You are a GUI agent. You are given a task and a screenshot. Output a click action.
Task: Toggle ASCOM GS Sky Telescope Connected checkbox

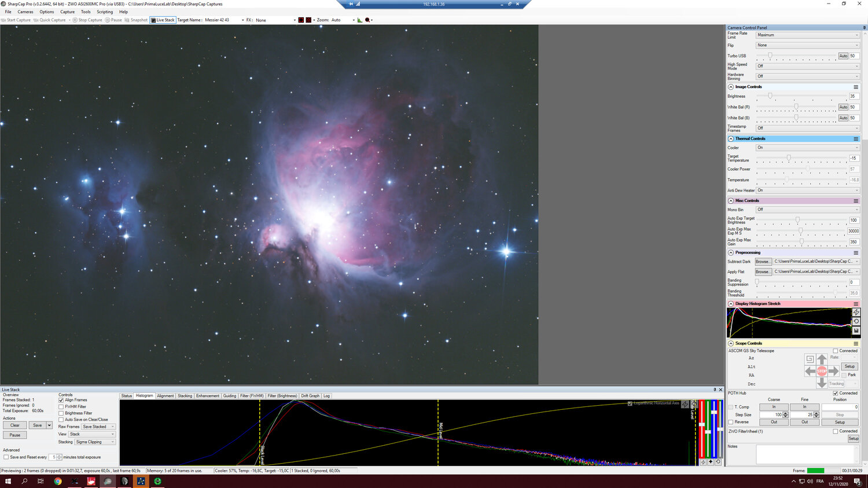835,351
